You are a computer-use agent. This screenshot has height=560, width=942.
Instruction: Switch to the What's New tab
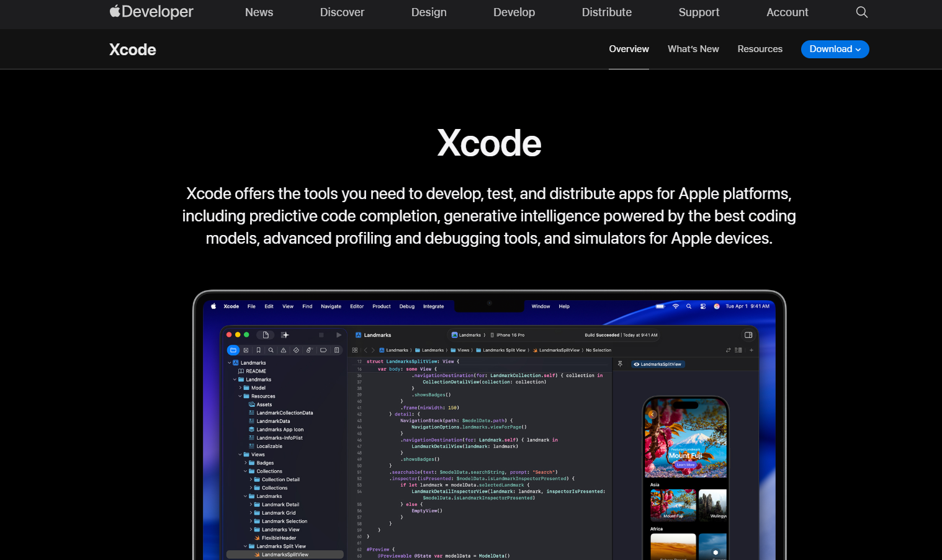pos(693,49)
